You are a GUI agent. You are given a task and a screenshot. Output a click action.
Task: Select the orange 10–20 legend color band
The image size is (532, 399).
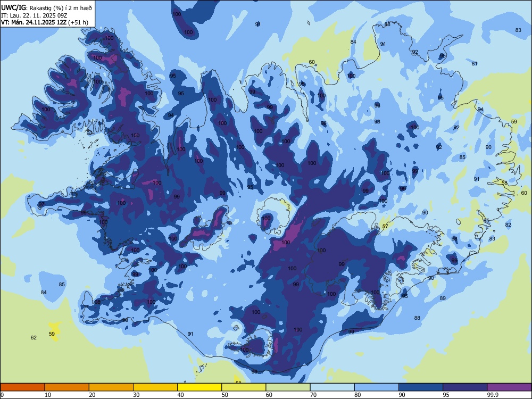click(x=67, y=387)
